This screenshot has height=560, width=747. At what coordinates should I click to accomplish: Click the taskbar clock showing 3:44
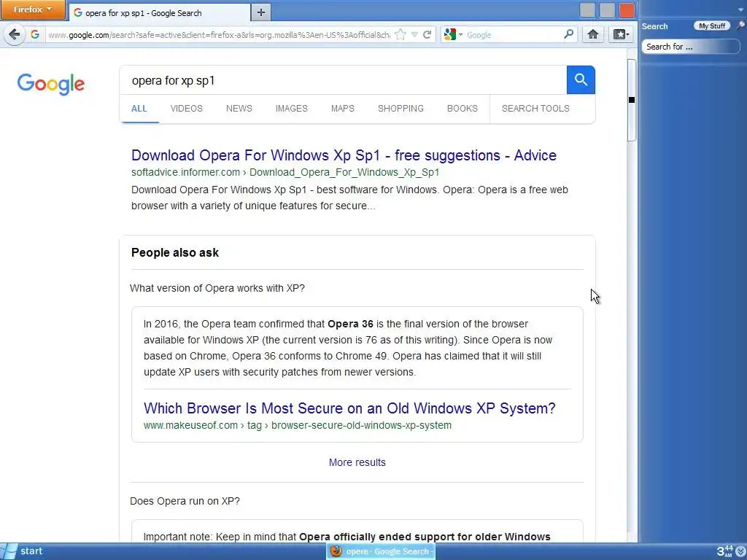pos(724,551)
